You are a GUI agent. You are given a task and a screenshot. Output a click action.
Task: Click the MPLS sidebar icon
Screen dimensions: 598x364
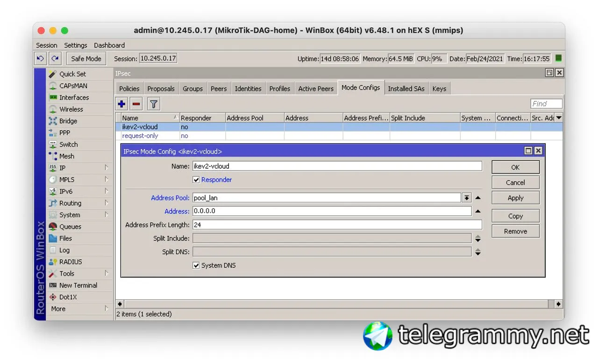tap(53, 179)
